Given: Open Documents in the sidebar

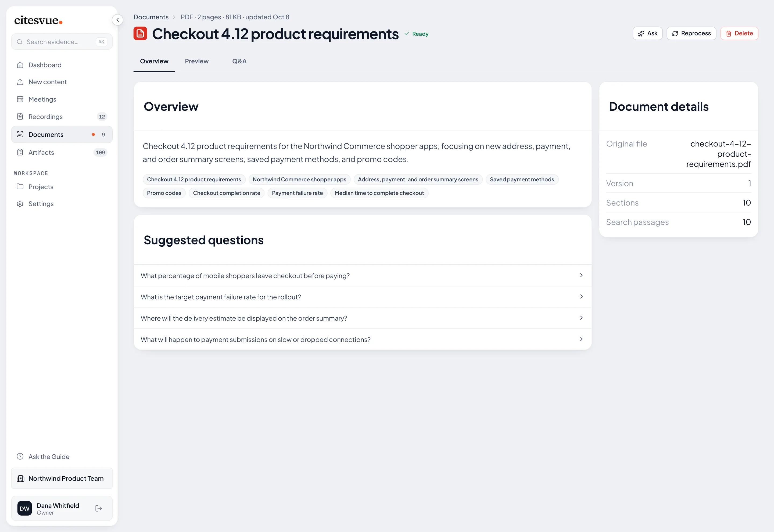Looking at the screenshot, I should [x=62, y=135].
